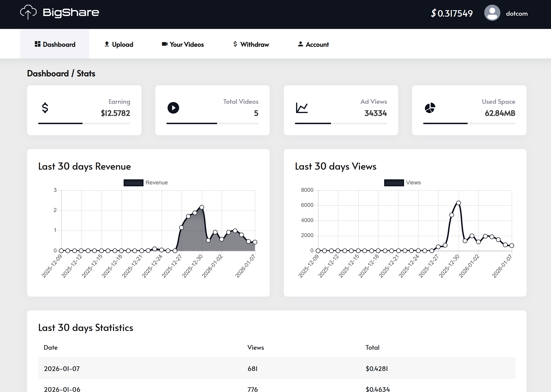Click the Date column header
This screenshot has width=551, height=392.
[x=51, y=348]
